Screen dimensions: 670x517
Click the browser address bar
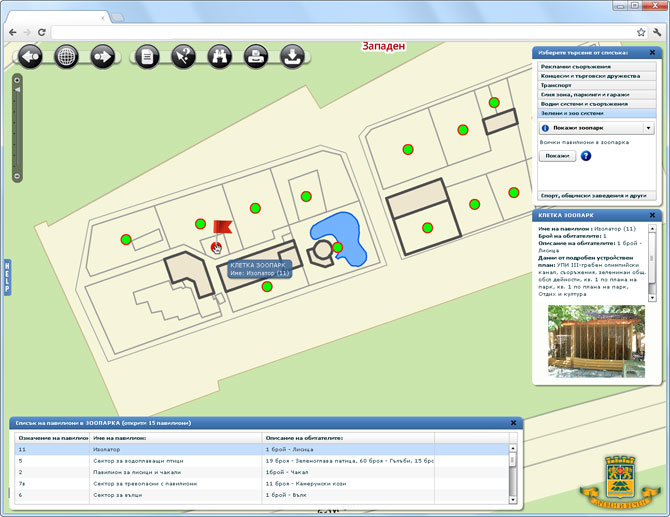(x=343, y=32)
